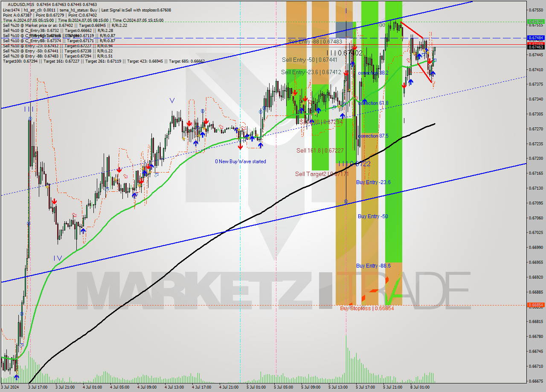The image size is (546, 392).
Task: Click the '5 Jul 09:00' time axis label
Action: tap(311, 387)
